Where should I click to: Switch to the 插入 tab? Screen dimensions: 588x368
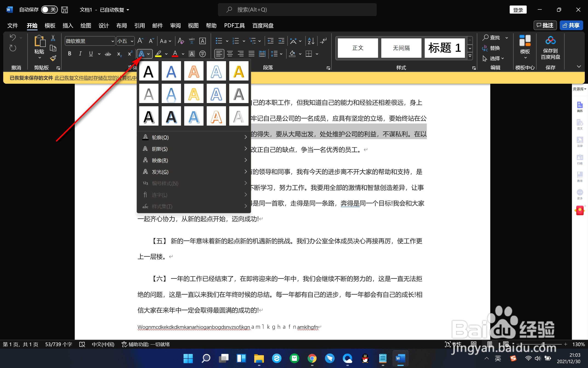point(68,26)
